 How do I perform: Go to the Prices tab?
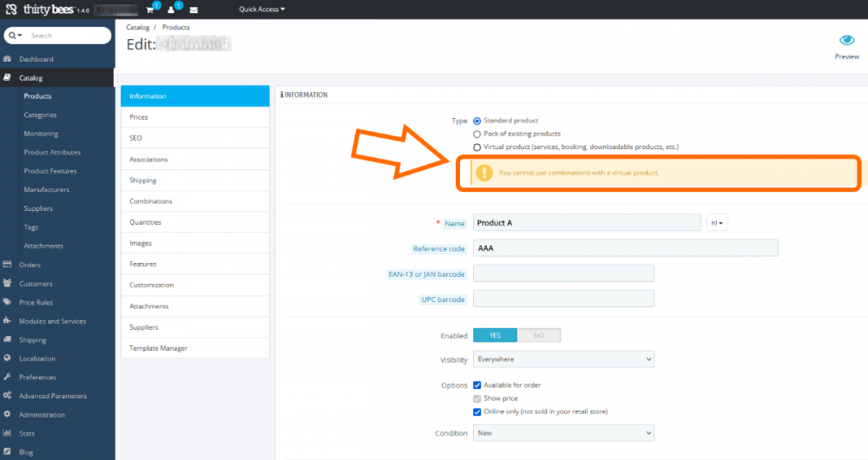(139, 117)
